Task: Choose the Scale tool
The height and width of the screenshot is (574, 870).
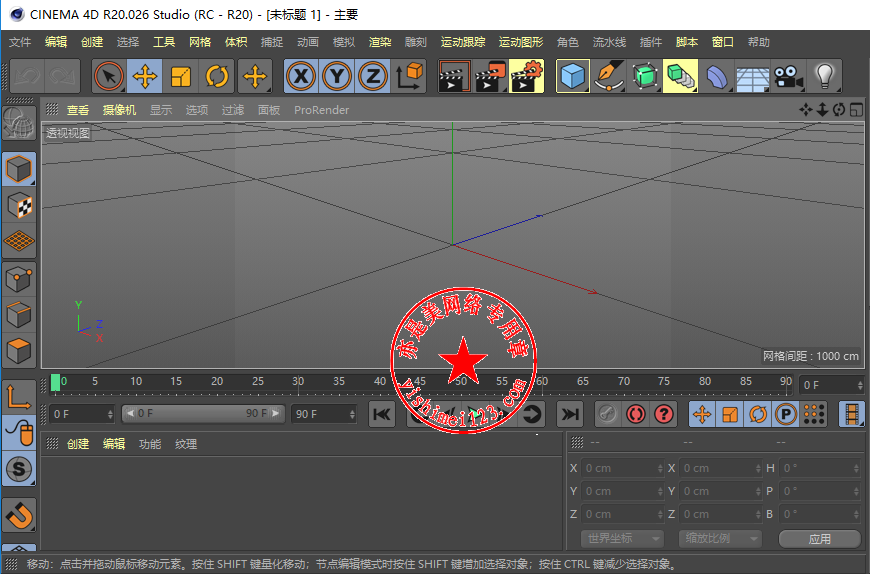Action: [180, 76]
